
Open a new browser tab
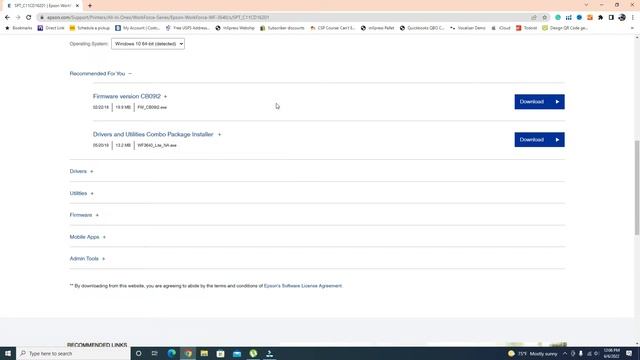[90, 6]
